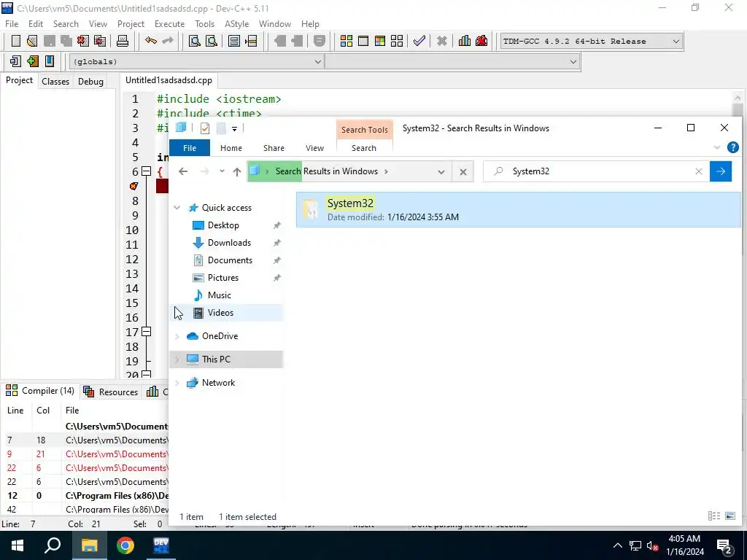This screenshot has width=747, height=560.
Task: Open Customize Quick Access Toolbar dropdown
Action: click(x=234, y=128)
